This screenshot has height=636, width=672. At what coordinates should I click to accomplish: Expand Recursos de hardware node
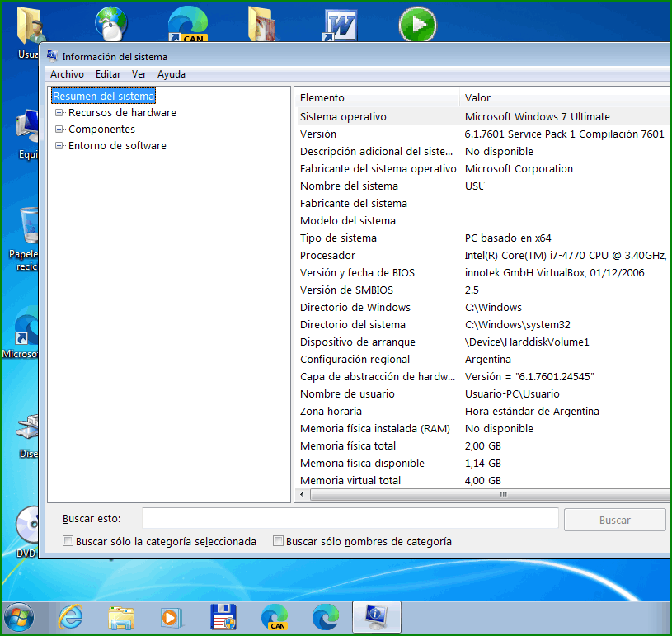pyautogui.click(x=59, y=112)
